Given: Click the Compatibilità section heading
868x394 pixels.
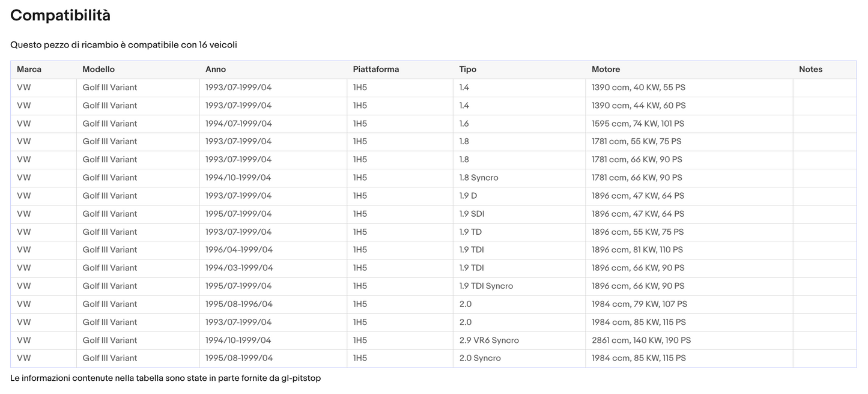Looking at the screenshot, I should pos(61,16).
